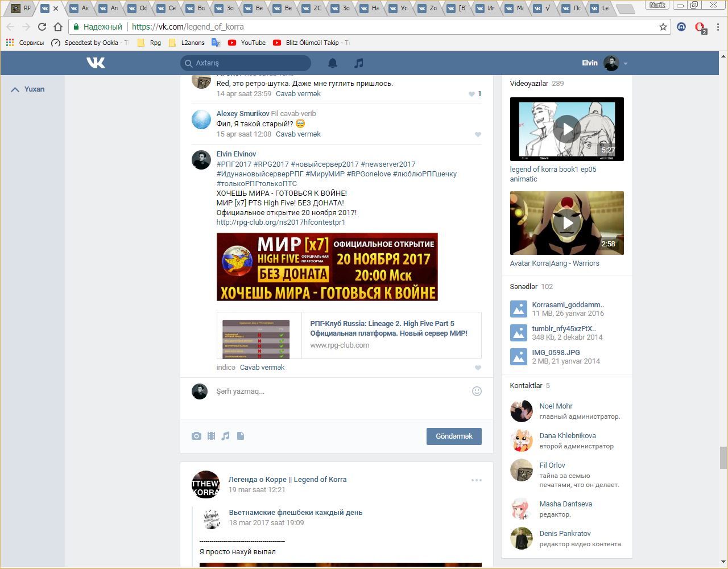Reload the page with the refresh icon
The image size is (728, 569).
pos(42,27)
